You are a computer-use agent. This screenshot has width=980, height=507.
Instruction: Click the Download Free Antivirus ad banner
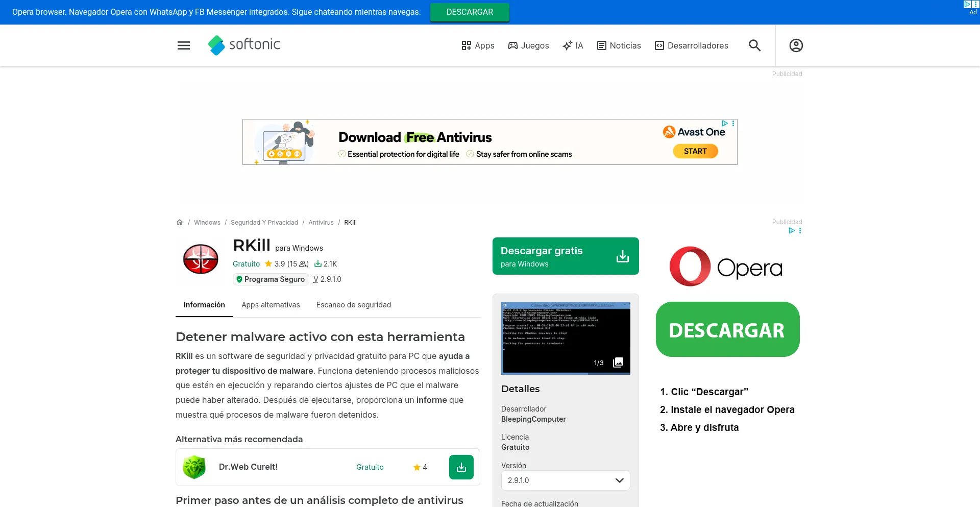pos(490,142)
